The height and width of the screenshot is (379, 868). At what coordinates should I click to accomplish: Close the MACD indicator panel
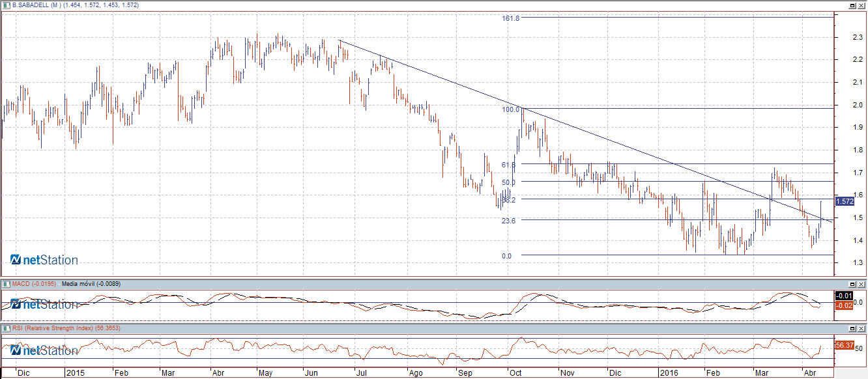(861, 285)
